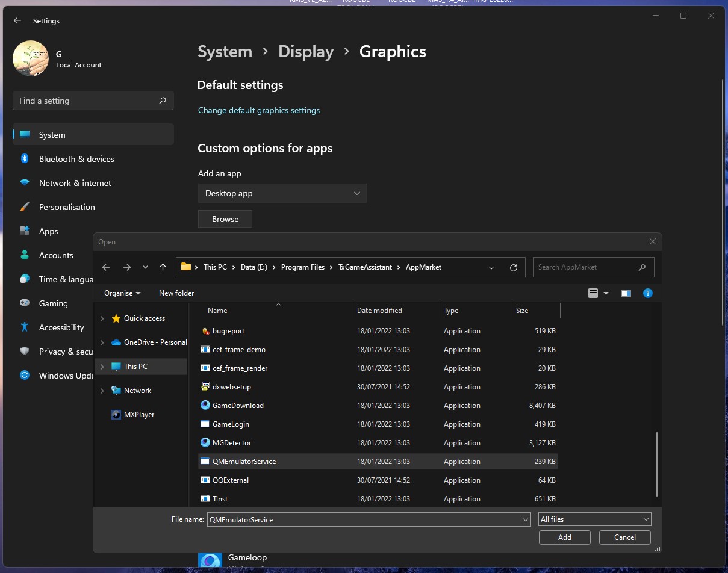Viewport: 728px width, 573px height.
Task: Expand the Quick access tree node
Action: coord(102,318)
